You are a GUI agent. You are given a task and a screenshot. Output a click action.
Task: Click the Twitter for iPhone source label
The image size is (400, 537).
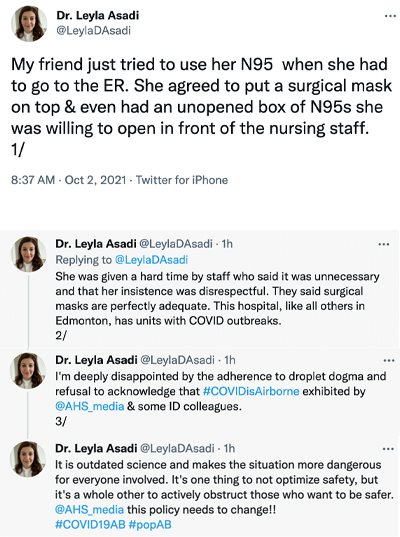point(182,180)
